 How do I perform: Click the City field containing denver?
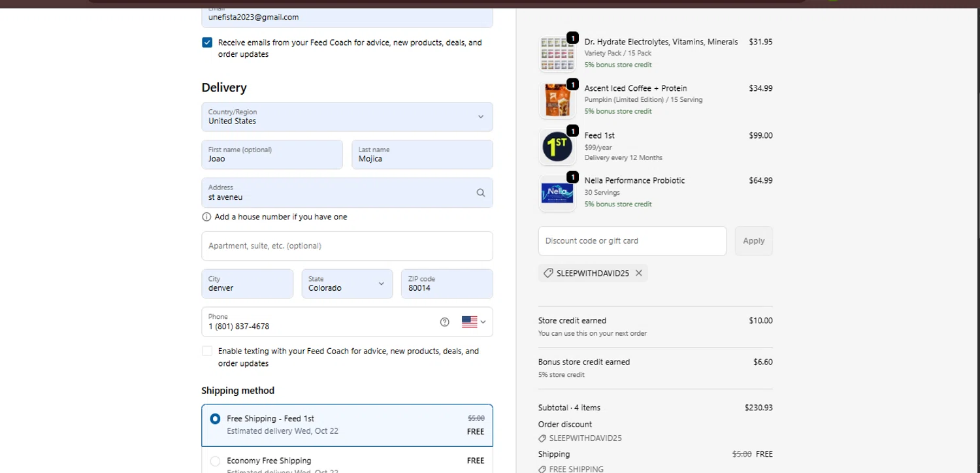click(x=247, y=284)
